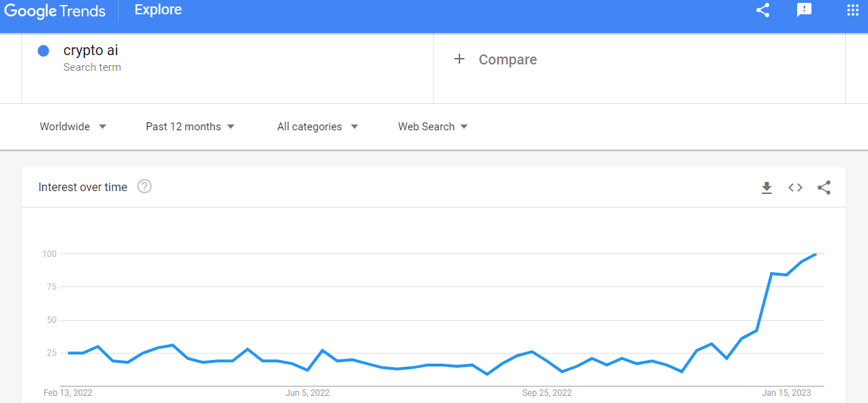
Task: Click the Compare button
Action: point(495,59)
